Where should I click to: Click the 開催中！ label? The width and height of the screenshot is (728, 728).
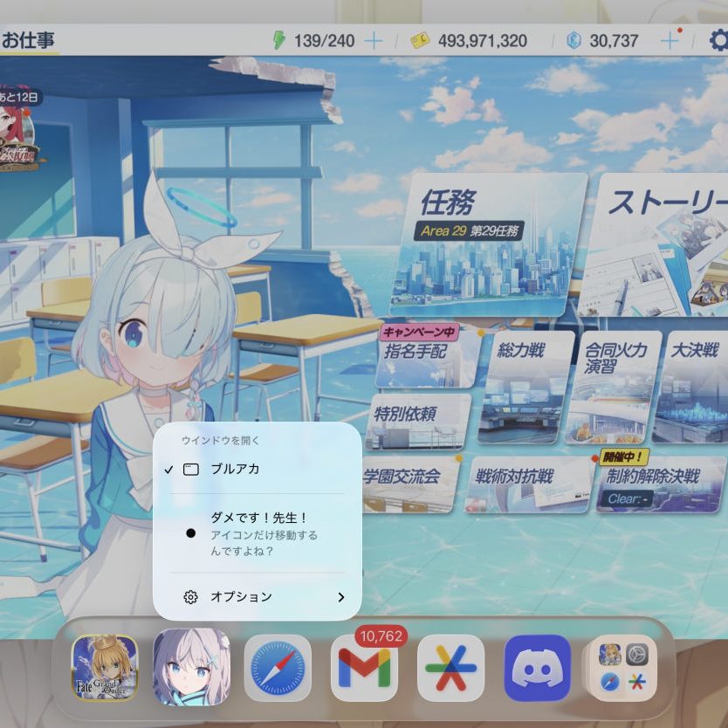click(x=623, y=457)
